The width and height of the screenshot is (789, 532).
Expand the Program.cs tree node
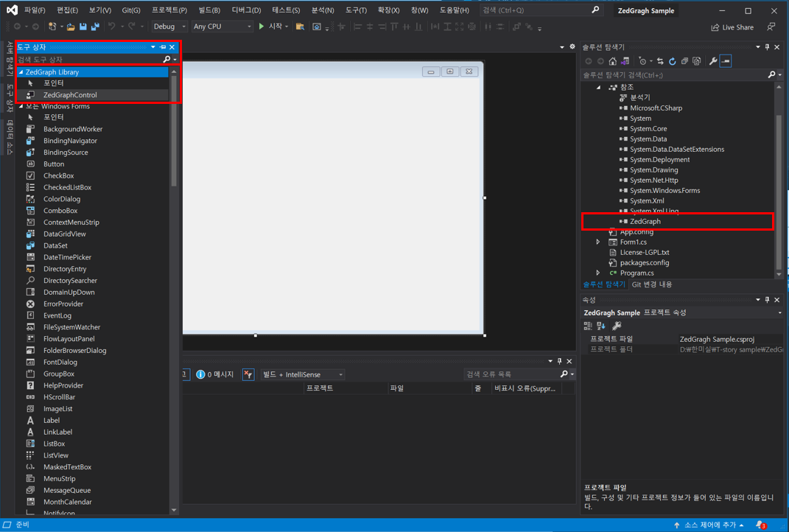pos(598,273)
